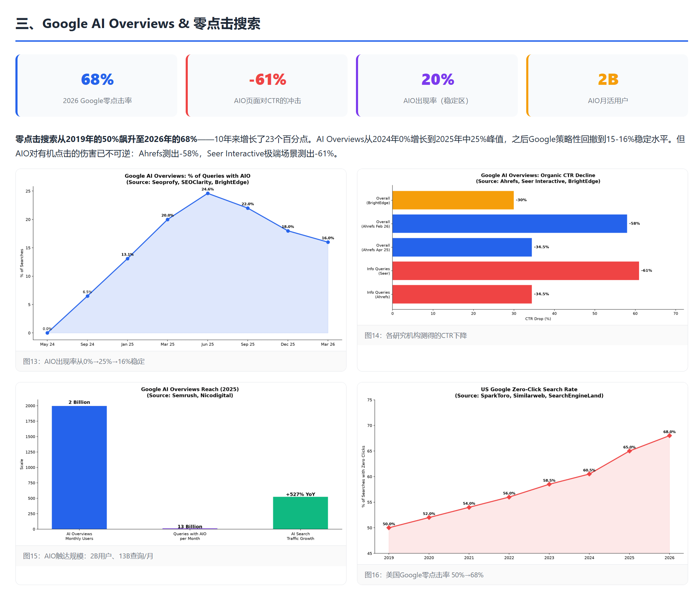Image resolution: width=700 pixels, height=591 pixels.
Task: Click the "2026 Google零点击率" card label
Action: 97,101
